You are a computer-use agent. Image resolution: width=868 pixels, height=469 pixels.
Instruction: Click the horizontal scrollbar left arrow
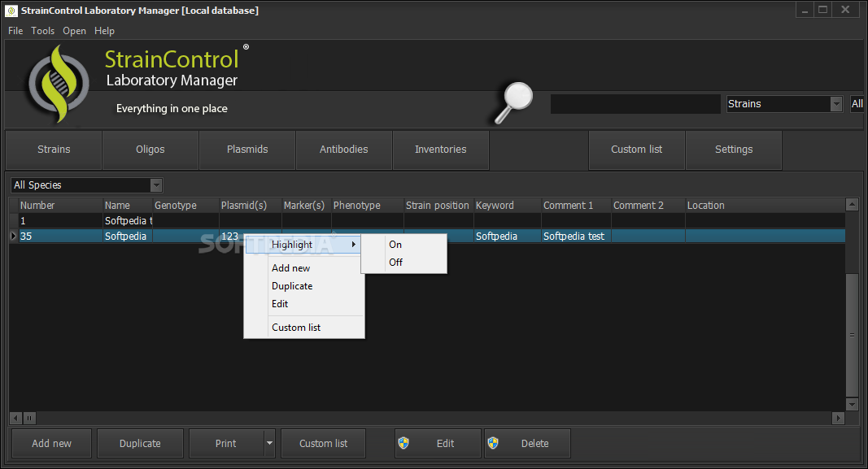point(15,418)
